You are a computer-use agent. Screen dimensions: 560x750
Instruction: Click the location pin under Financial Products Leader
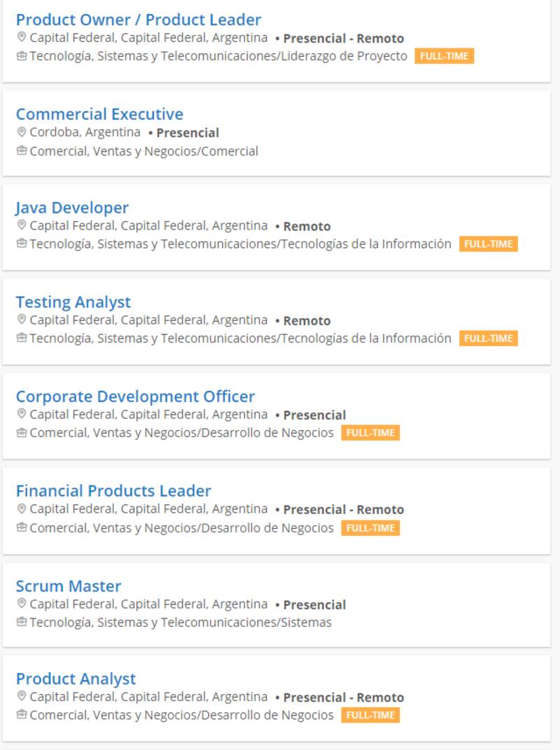coord(21,508)
